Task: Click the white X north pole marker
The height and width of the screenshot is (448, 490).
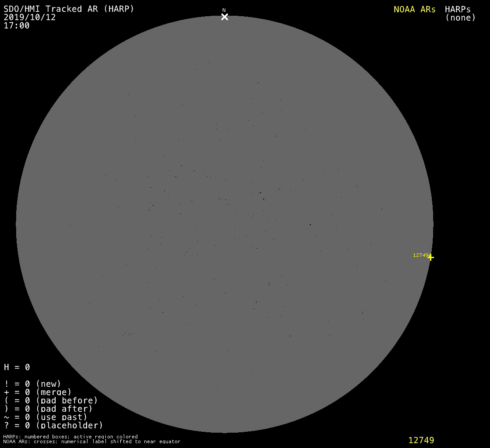Action: 224,17
